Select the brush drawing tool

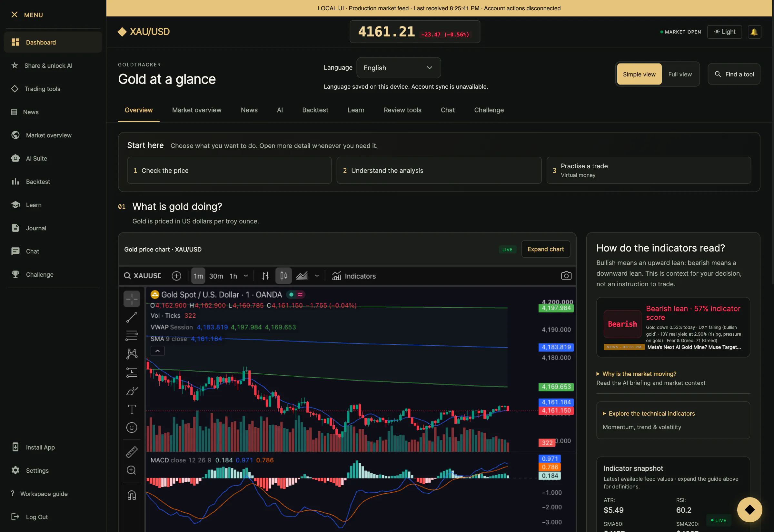[x=132, y=391]
